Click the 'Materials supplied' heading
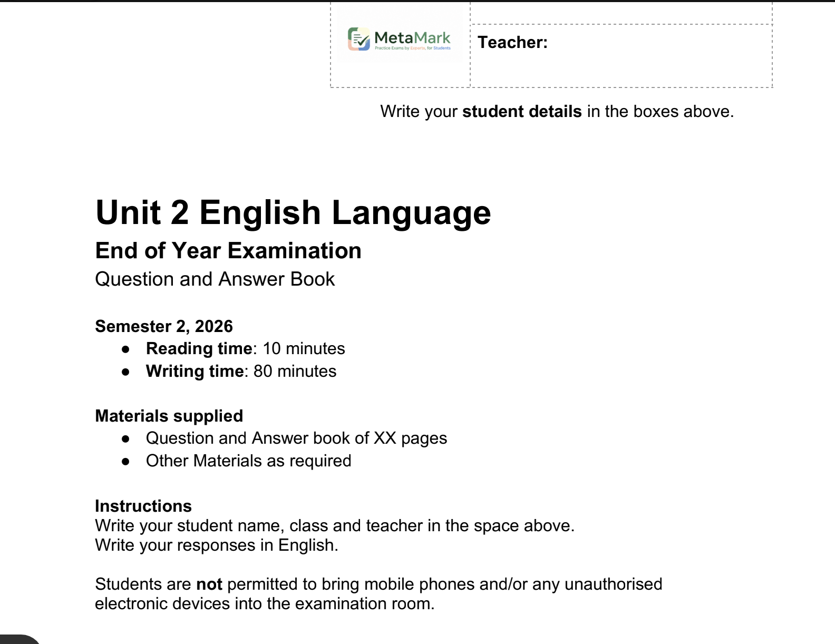This screenshot has height=644, width=835. (x=169, y=416)
